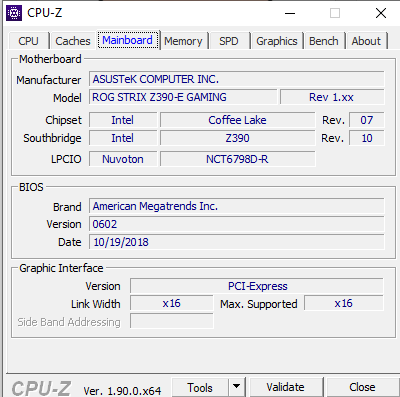400x397 pixels.
Task: Click the Rev 1.xx field
Action: point(332,97)
